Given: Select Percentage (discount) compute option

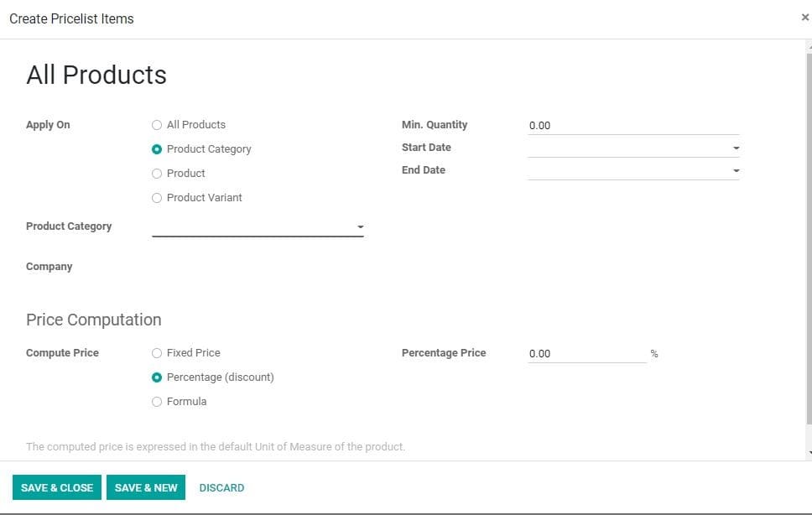Looking at the screenshot, I should coord(157,377).
